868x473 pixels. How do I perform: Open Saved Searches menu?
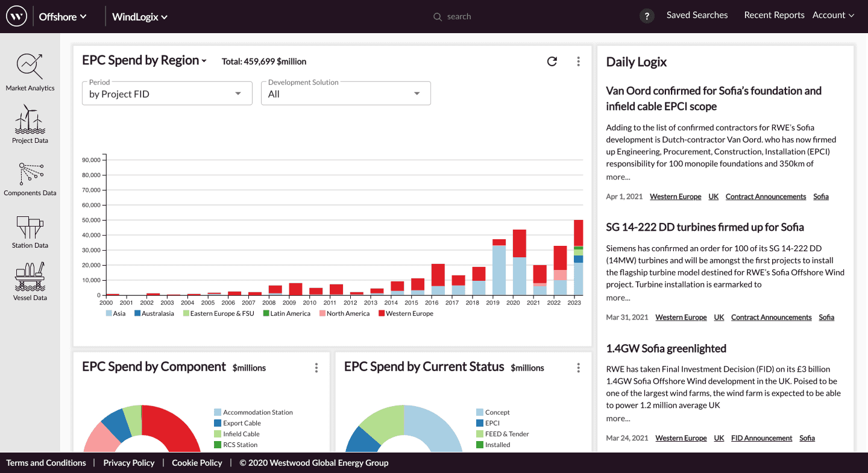click(x=697, y=15)
